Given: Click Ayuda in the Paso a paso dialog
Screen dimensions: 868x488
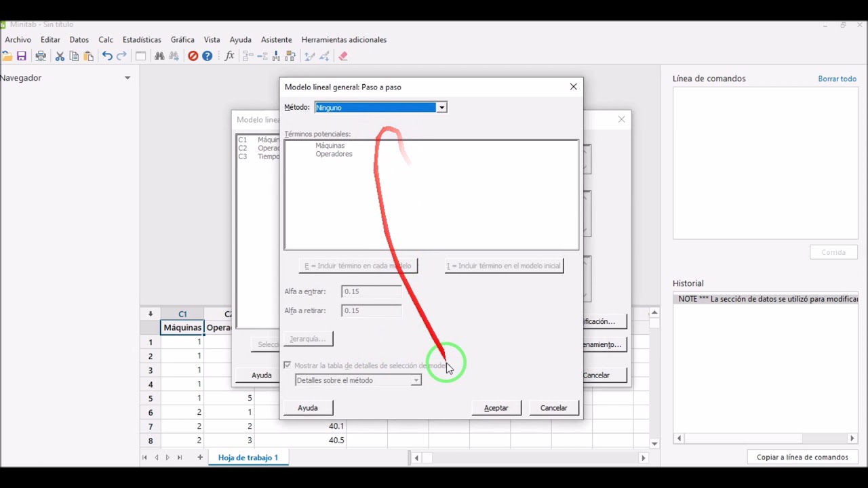Looking at the screenshot, I should tap(307, 408).
